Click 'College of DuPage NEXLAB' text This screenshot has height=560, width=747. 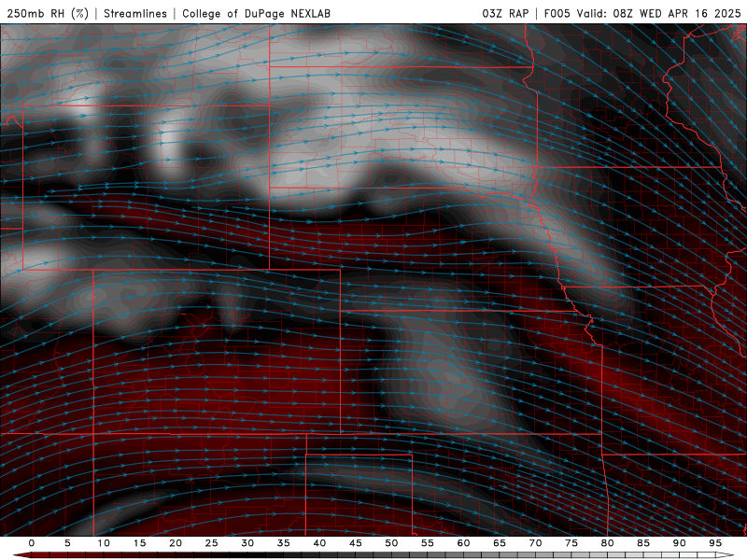click(256, 13)
